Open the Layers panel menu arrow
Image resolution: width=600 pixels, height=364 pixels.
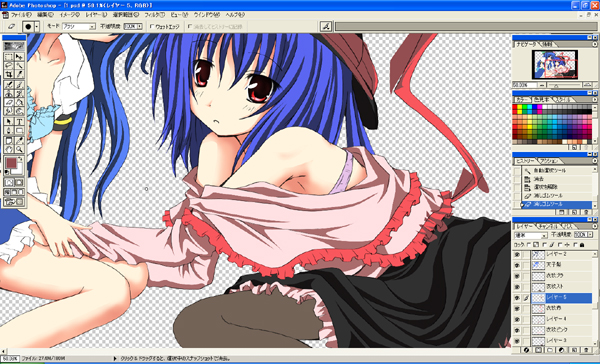tap(595, 226)
